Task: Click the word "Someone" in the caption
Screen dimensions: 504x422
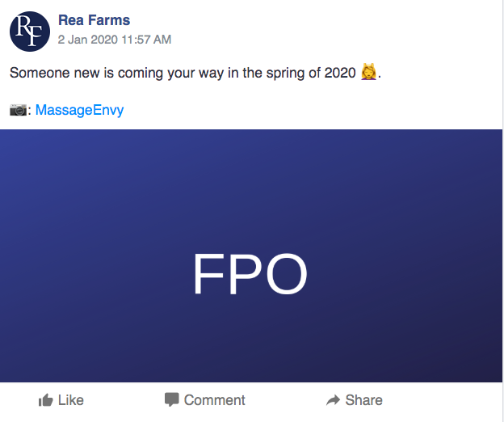Action: pos(38,73)
